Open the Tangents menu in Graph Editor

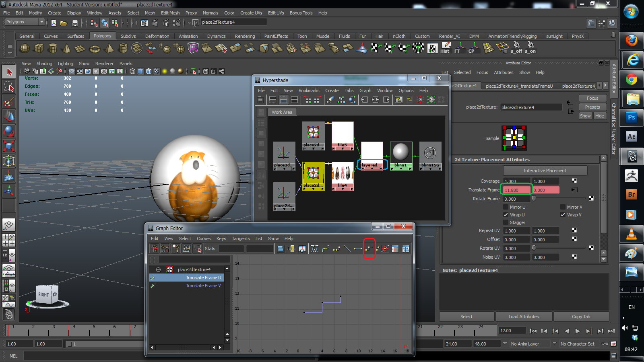(240, 239)
